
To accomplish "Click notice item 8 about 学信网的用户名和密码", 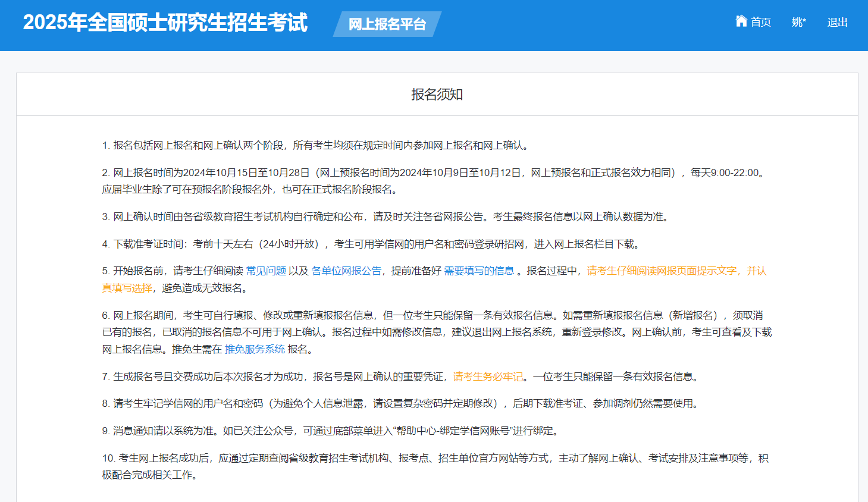I will pos(401,403).
